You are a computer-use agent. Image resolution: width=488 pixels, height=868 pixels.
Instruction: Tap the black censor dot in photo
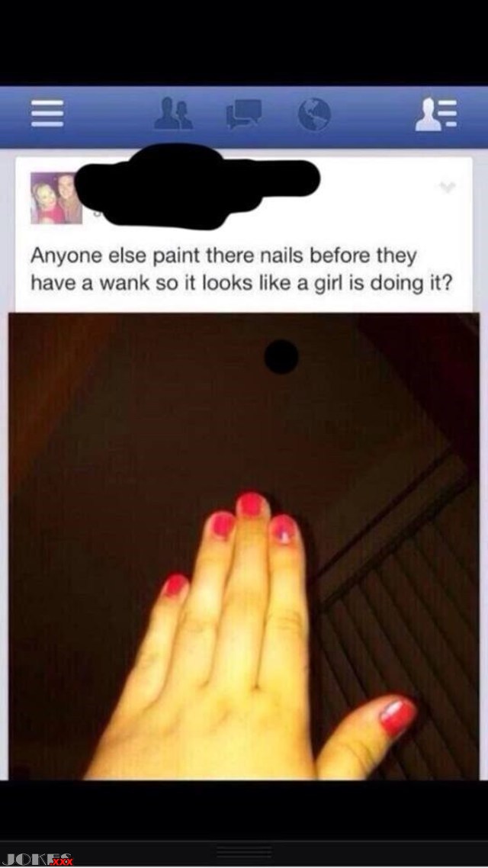[281, 357]
